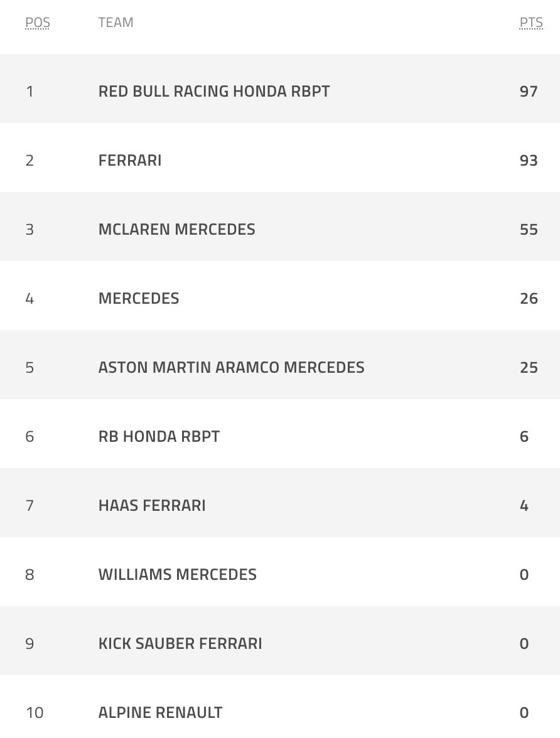Open the RB Honda RBPT team
Screen dimensions: 560x738
[159, 437]
